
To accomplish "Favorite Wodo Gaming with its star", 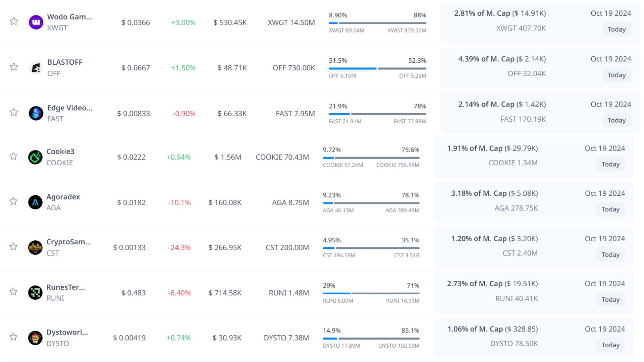I will pyautogui.click(x=14, y=21).
